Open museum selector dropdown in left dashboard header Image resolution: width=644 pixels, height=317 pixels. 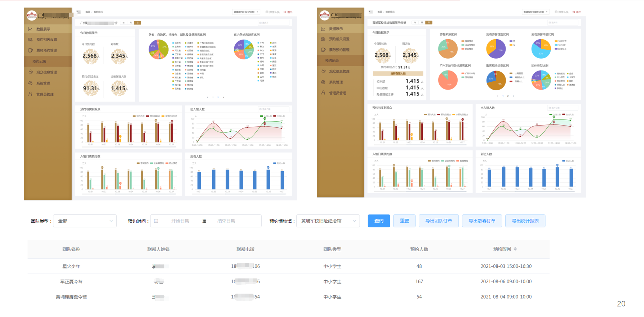pos(246,12)
